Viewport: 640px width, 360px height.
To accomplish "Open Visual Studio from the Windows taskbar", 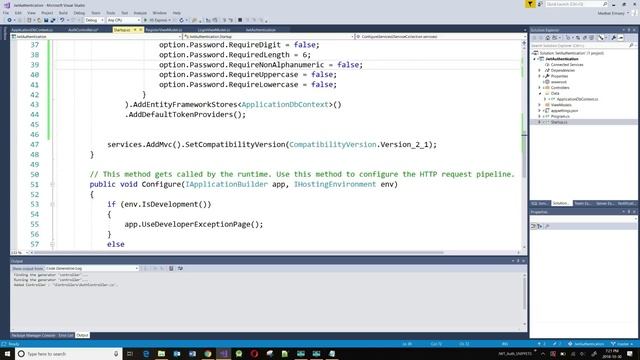I will click(223, 353).
